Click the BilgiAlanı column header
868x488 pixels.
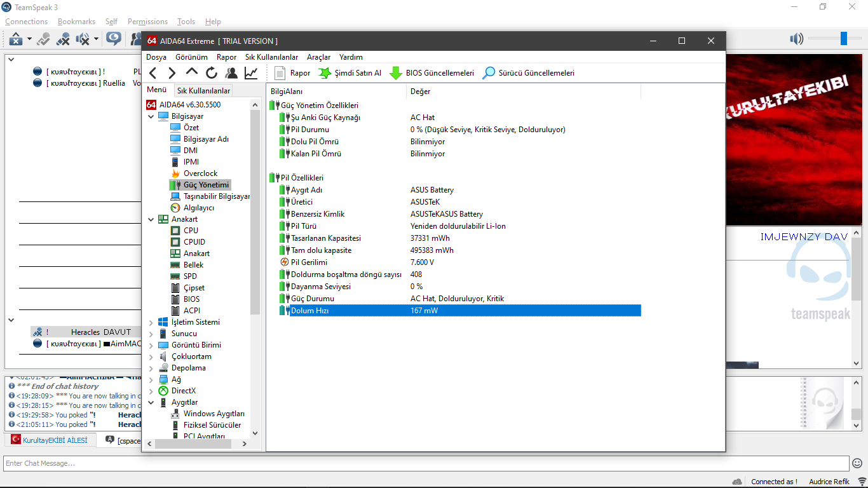point(336,91)
